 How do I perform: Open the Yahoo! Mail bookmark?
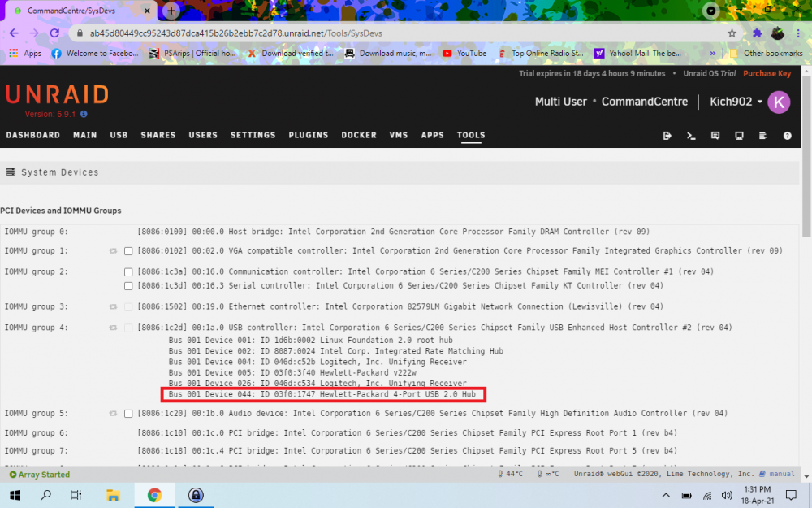point(637,54)
